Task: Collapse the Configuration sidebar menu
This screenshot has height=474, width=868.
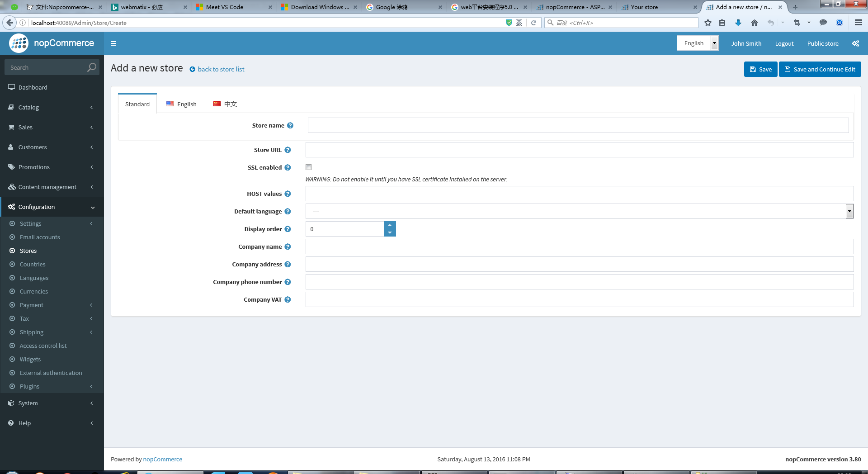Action: [x=52, y=207]
